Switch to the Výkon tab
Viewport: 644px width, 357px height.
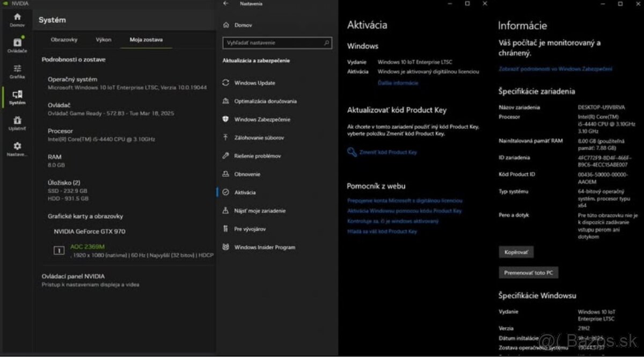tap(104, 40)
